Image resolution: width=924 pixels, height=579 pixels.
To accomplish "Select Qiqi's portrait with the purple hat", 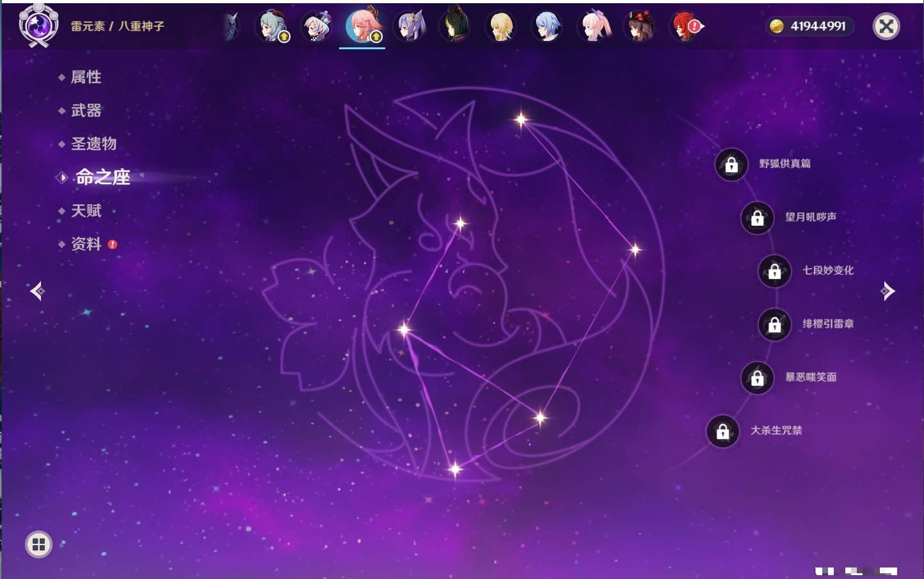I will pos(317,26).
